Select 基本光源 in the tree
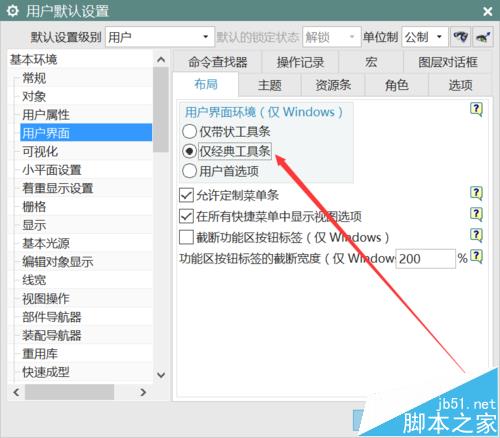500x438 pixels. (x=46, y=243)
